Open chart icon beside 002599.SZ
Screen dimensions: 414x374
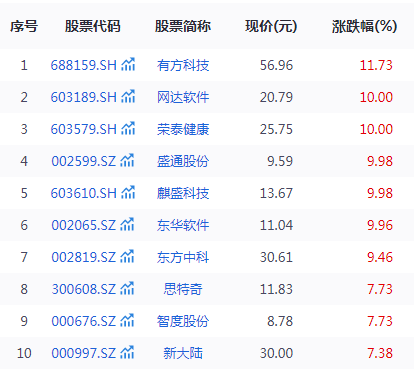[x=127, y=160]
